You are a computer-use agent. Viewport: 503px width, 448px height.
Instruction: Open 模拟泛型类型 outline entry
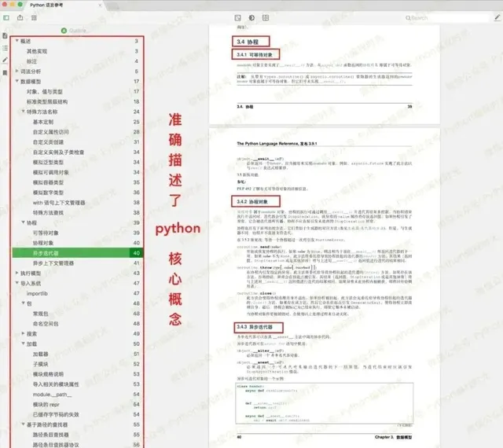pos(49,163)
